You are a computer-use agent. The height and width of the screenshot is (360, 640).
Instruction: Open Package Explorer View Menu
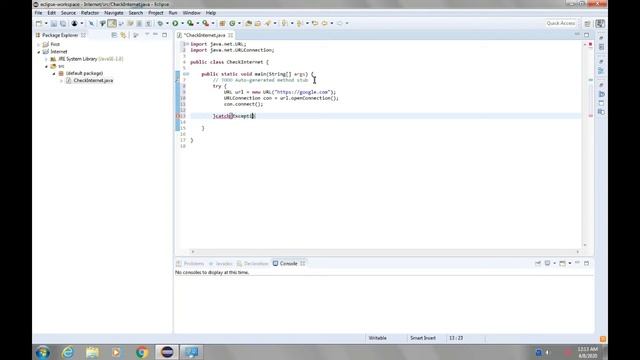click(x=147, y=35)
